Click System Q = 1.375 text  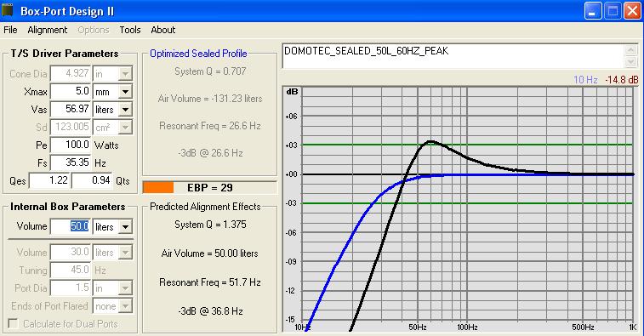(210, 225)
